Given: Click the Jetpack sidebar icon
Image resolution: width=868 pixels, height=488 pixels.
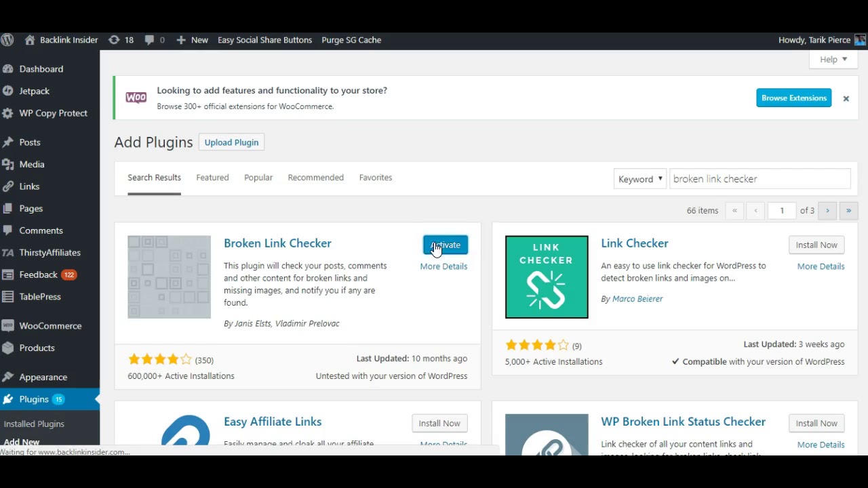Looking at the screenshot, I should (x=7, y=91).
